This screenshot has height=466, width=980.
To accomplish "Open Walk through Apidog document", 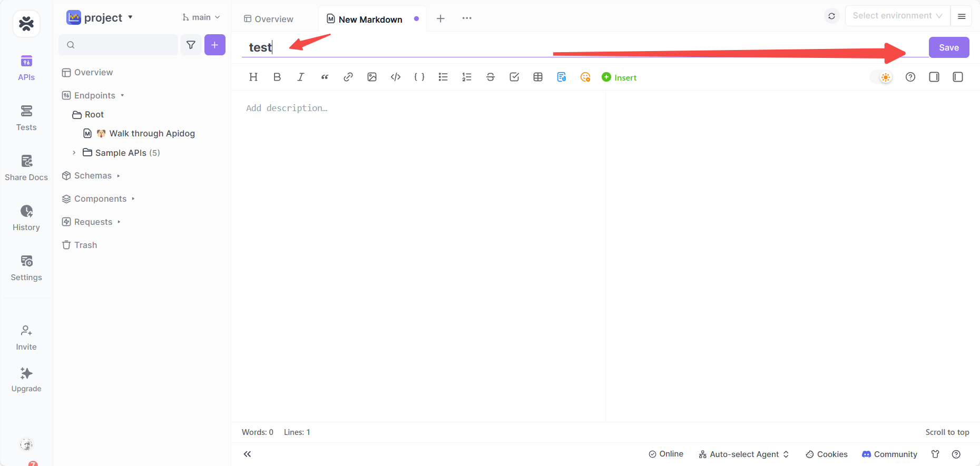I will pyautogui.click(x=152, y=133).
